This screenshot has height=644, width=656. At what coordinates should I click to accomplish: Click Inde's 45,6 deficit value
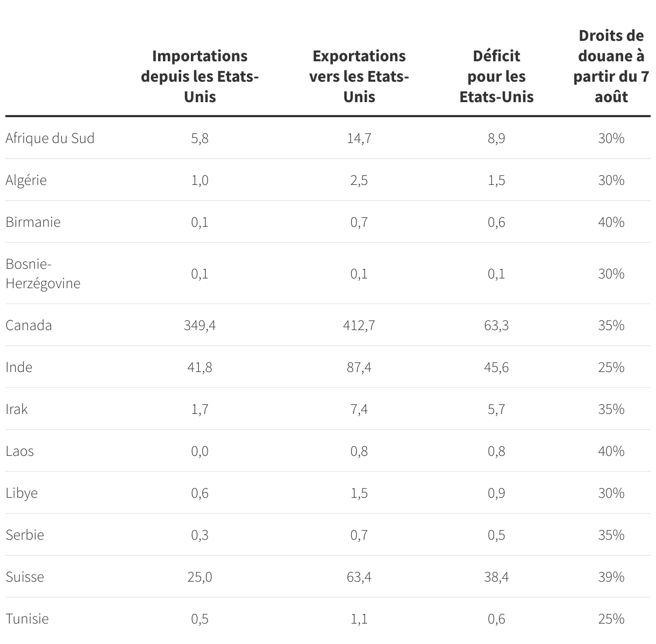[496, 367]
